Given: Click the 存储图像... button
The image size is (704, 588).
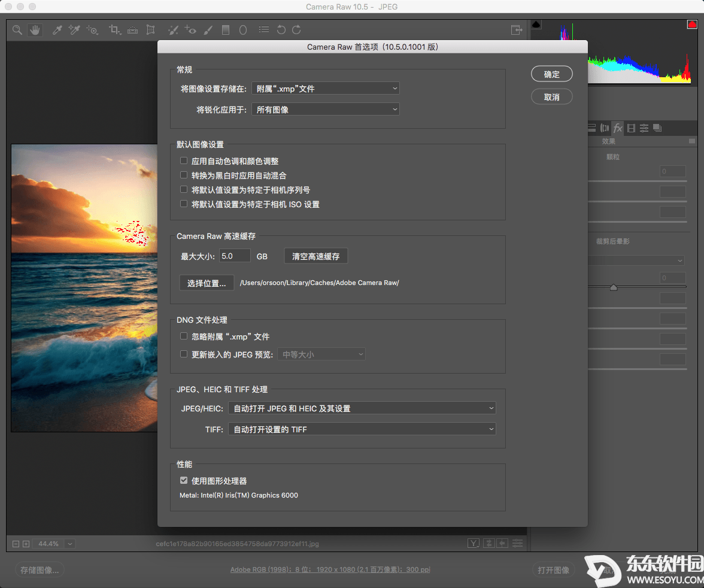Looking at the screenshot, I should coord(40,570).
